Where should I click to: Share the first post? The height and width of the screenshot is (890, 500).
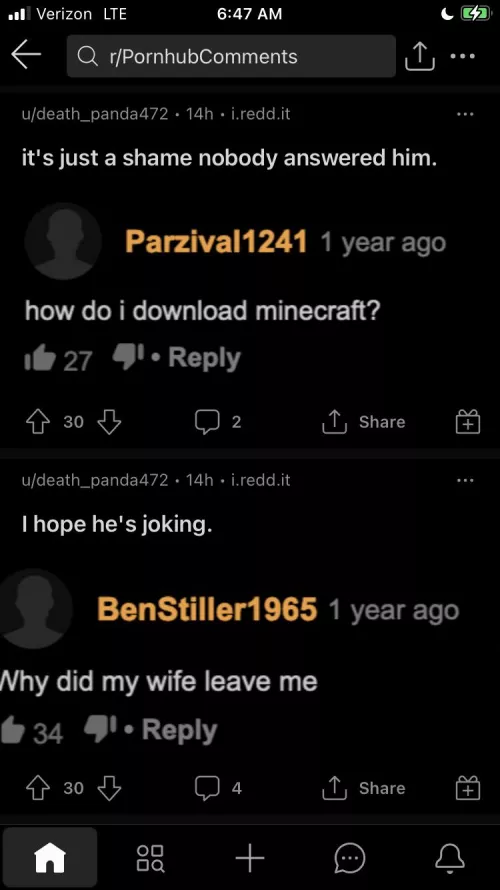point(363,422)
